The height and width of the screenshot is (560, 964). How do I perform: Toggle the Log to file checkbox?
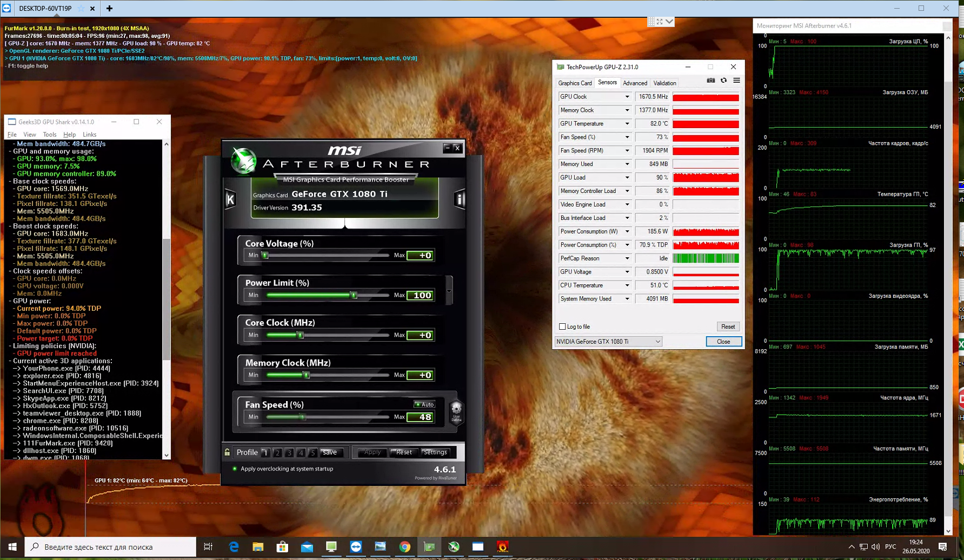click(x=562, y=326)
